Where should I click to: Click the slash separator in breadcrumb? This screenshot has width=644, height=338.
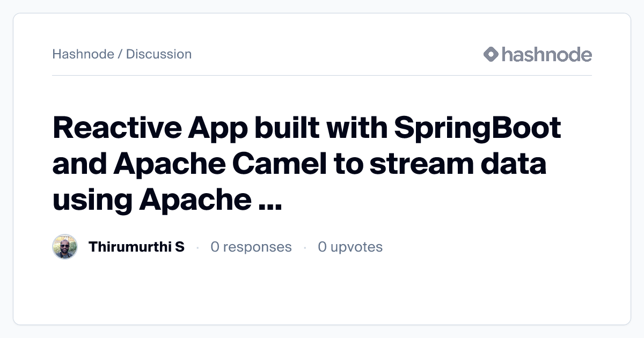120,54
